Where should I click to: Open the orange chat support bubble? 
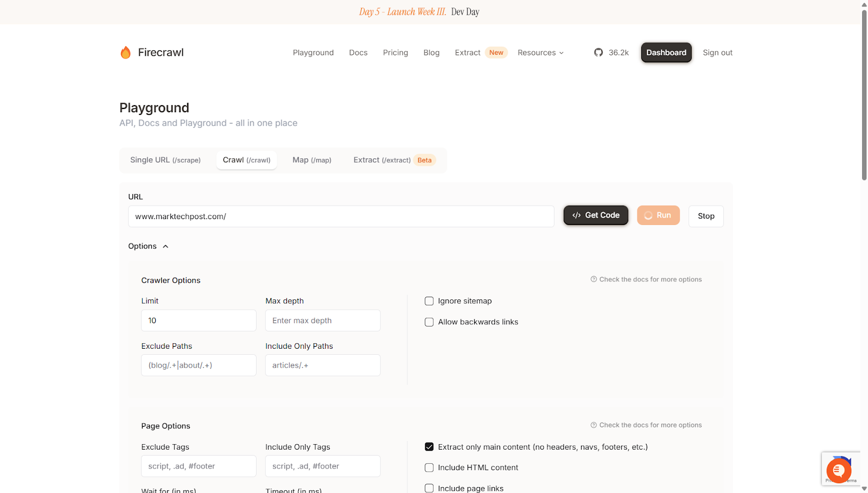839,470
